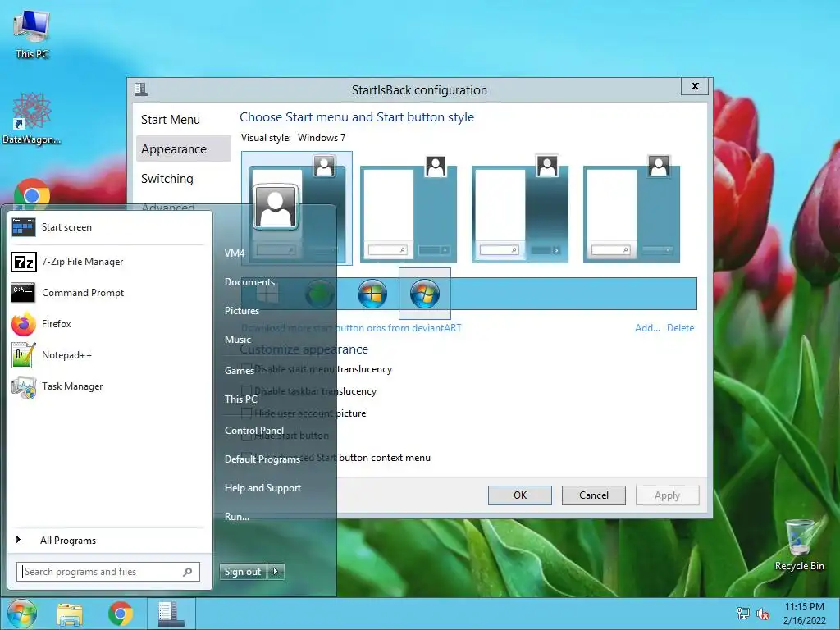Select the third start menu style thumbnail
This screenshot has width=840, height=630.
[x=519, y=208]
